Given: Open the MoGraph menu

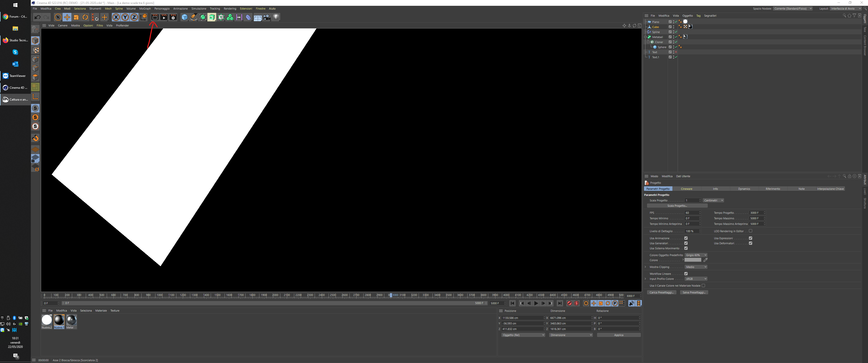Looking at the screenshot, I should pos(145,9).
